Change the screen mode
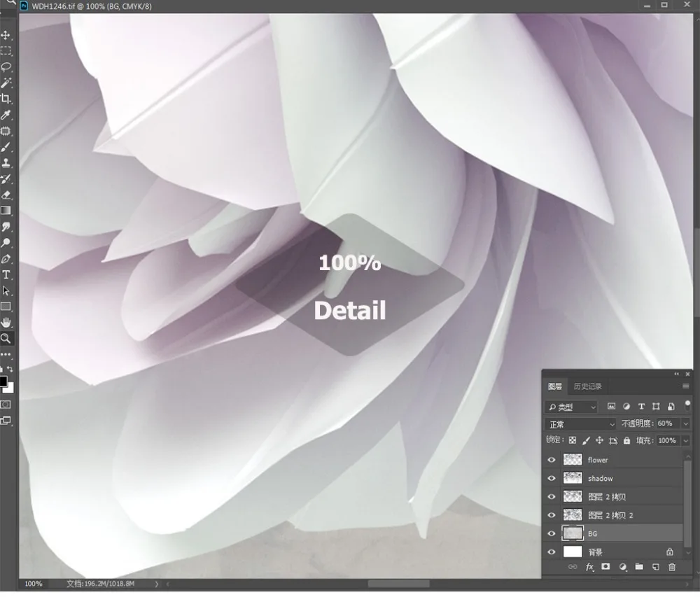Image resolution: width=700 pixels, height=597 pixels. click(x=6, y=421)
